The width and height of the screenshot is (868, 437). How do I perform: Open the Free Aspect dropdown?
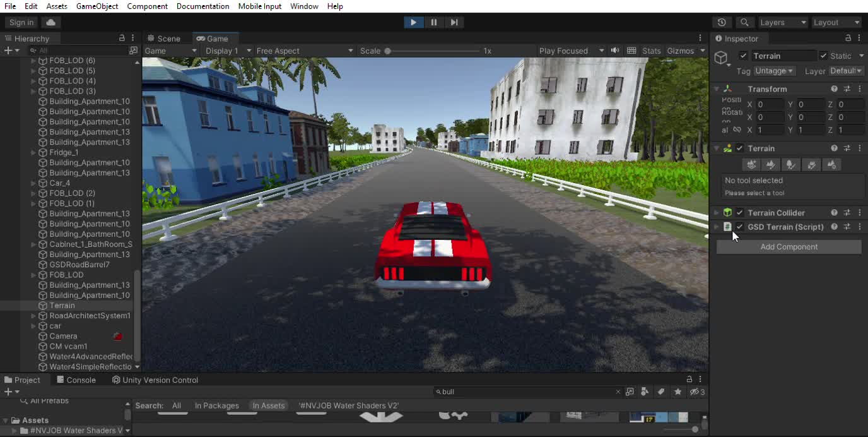(x=305, y=51)
